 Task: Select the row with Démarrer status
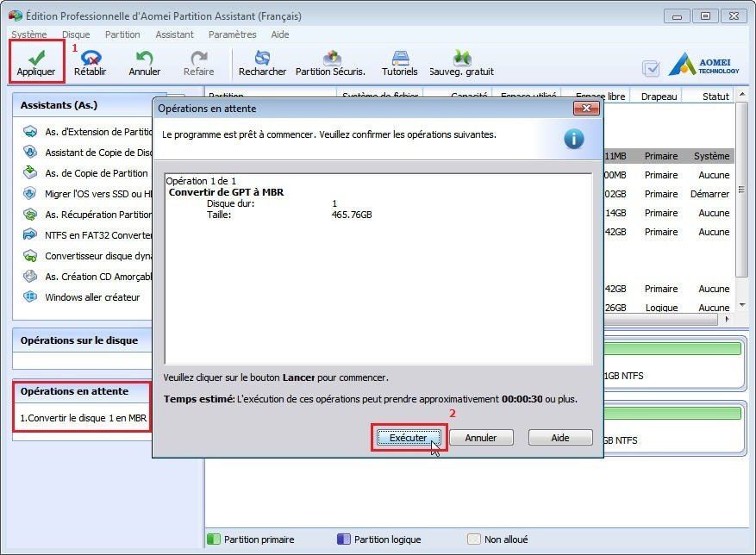668,194
